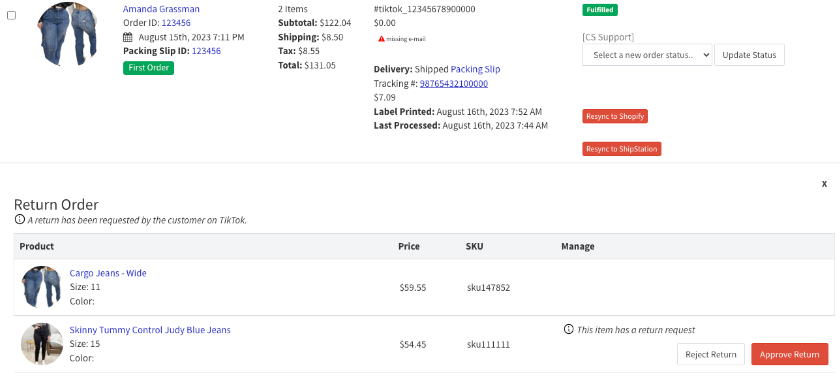Click the Manage column header
This screenshot has width=840, height=379.
pyautogui.click(x=578, y=247)
